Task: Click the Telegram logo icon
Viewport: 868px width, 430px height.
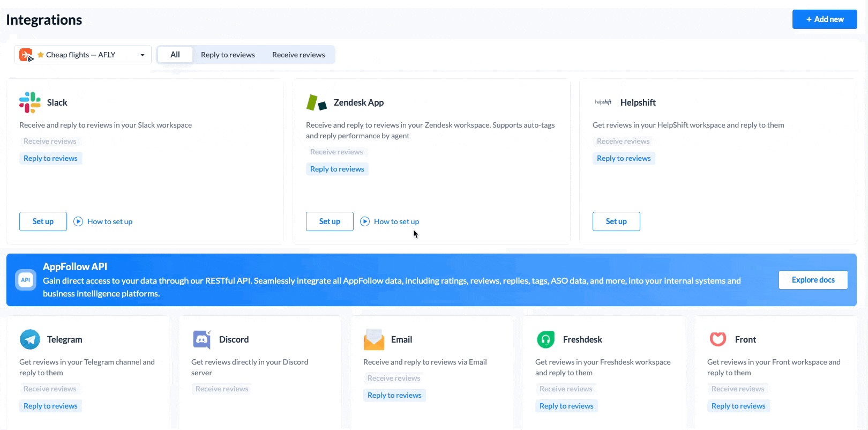Action: [30, 339]
